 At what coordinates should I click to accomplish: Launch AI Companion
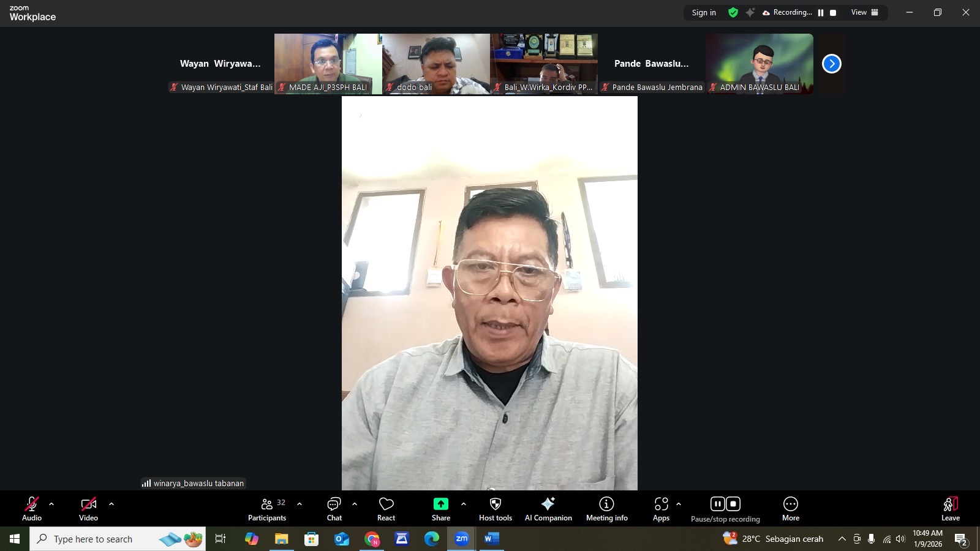click(548, 509)
